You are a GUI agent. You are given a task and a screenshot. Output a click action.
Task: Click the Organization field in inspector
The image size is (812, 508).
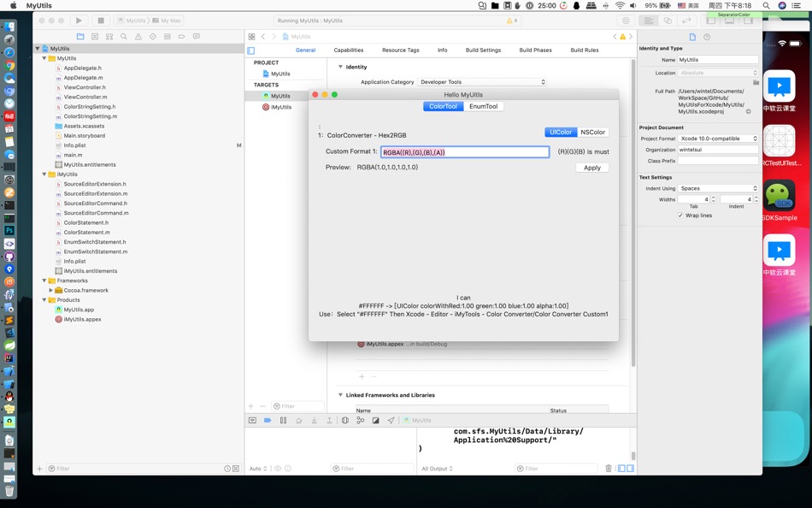click(x=718, y=150)
